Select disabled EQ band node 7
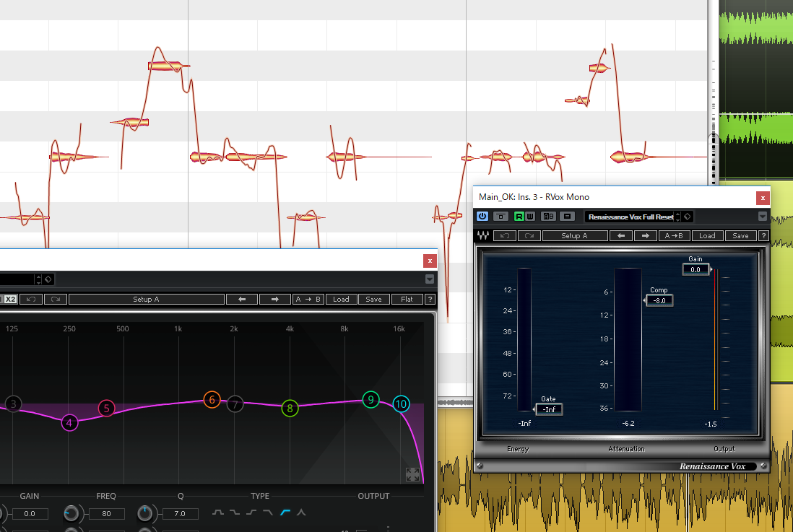The width and height of the screenshot is (793, 532). click(235, 404)
